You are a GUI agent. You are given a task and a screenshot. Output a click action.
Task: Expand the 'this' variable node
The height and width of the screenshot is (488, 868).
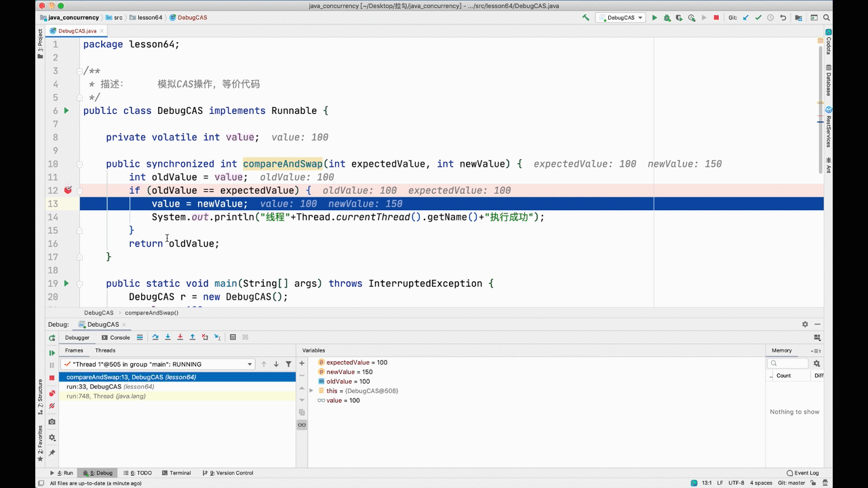coord(311,391)
